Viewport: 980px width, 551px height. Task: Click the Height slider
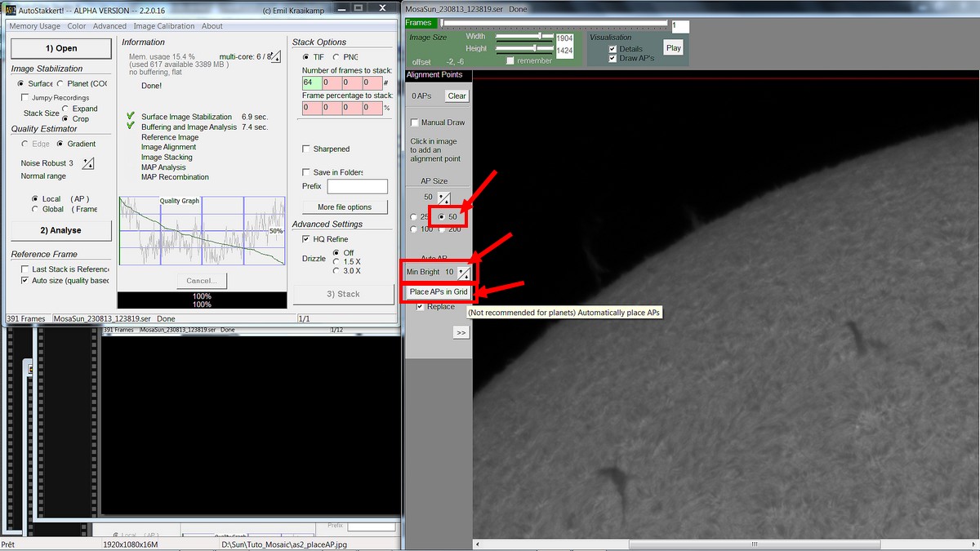(x=525, y=48)
